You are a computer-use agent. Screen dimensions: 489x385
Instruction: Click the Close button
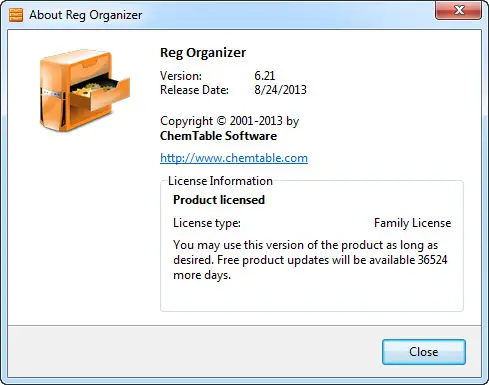click(x=423, y=352)
